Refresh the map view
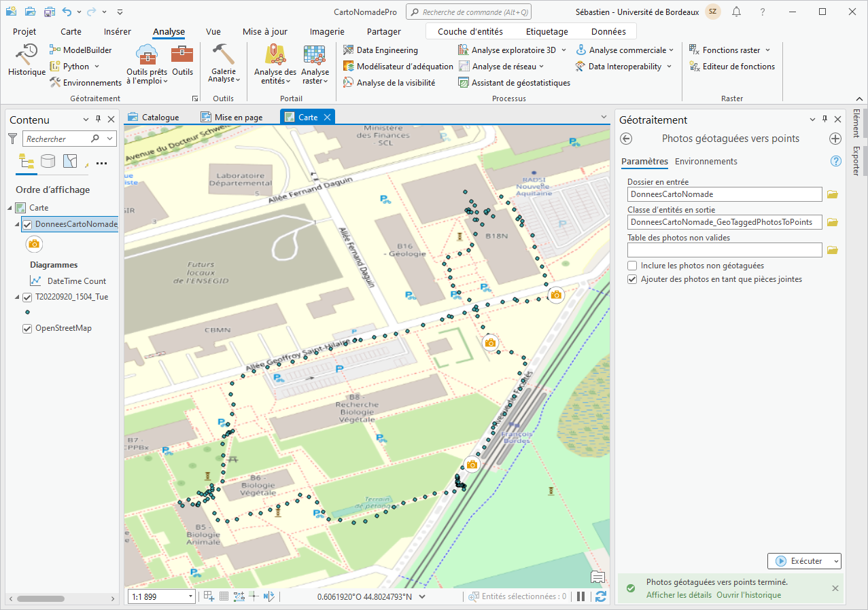868x610 pixels. pos(600,596)
